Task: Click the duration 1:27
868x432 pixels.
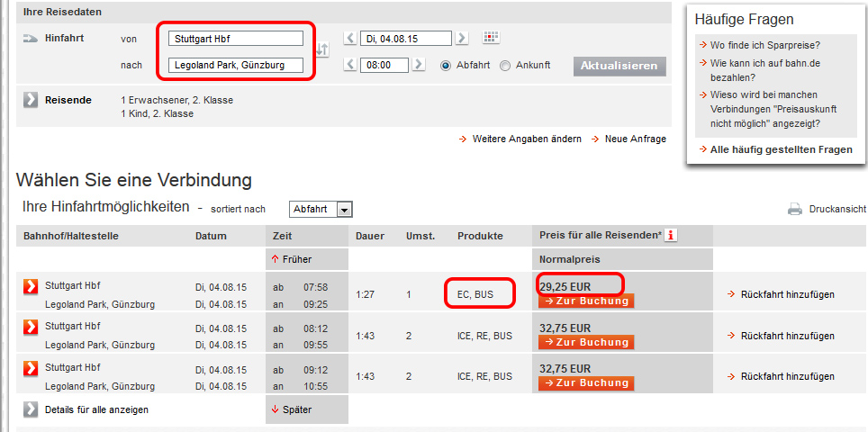Action: [x=366, y=295]
